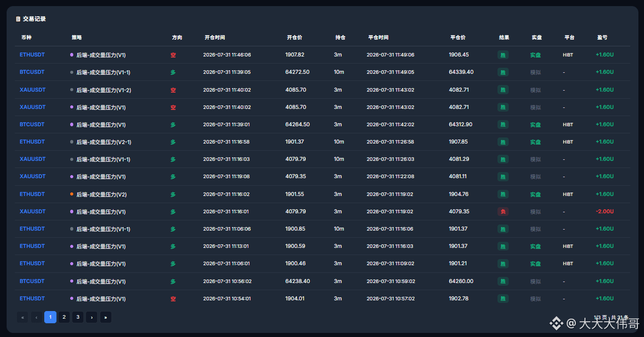Screen dimensions: 644x337
Task: Click the 策略 column header
Action: (77, 38)
